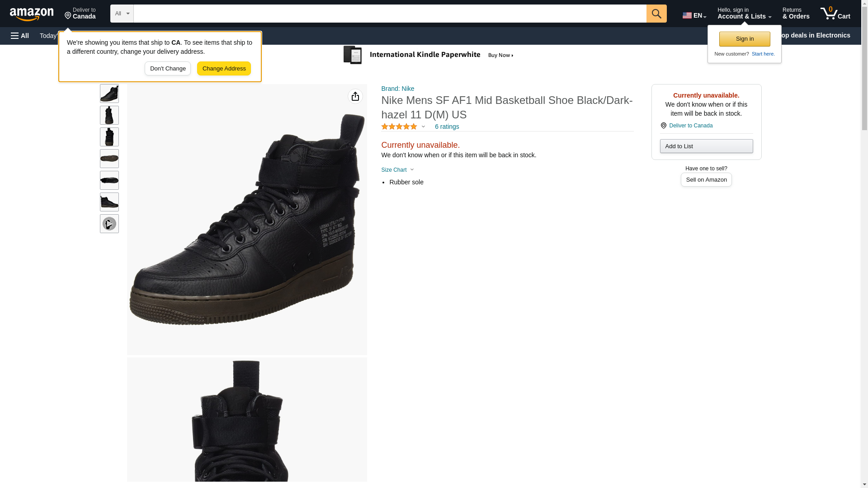Play the product video thumbnail
This screenshot has width=868, height=488.
point(109,224)
